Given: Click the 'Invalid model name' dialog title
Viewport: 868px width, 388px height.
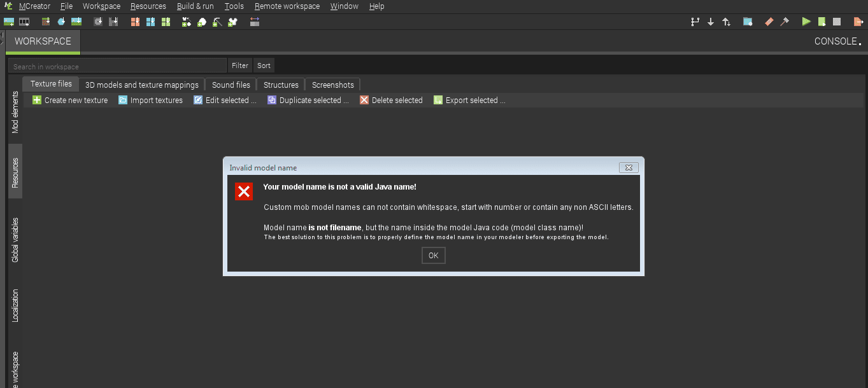Looking at the screenshot, I should (263, 168).
